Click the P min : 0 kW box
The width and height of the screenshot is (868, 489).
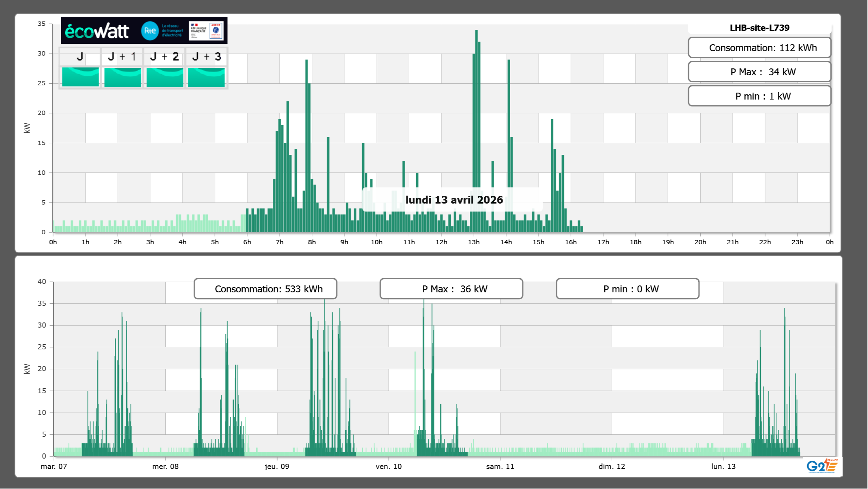[x=627, y=289]
